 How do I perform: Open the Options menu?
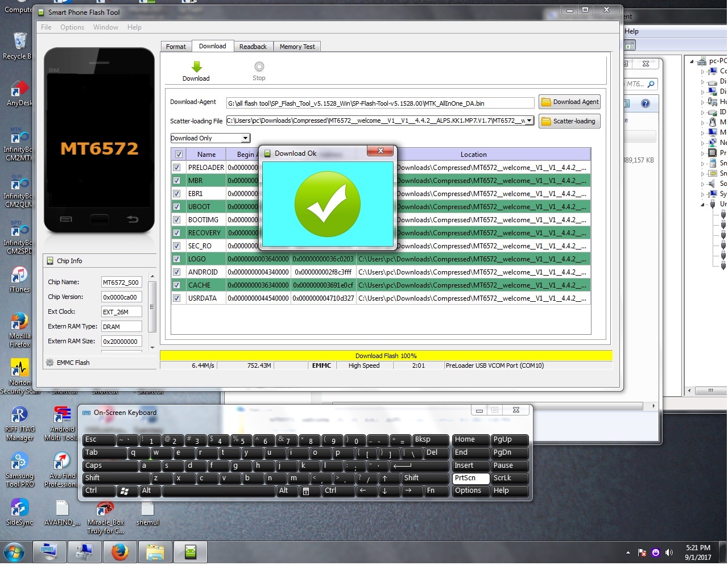[72, 27]
